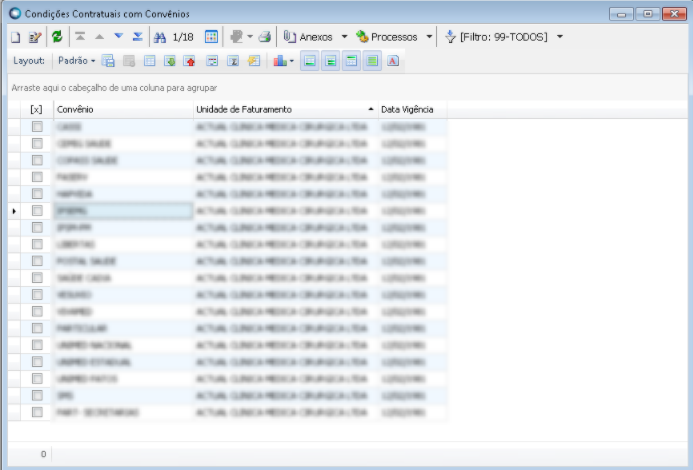
Task: Open the Filtro 99-TODOS dropdown arrow
Action: [560, 37]
